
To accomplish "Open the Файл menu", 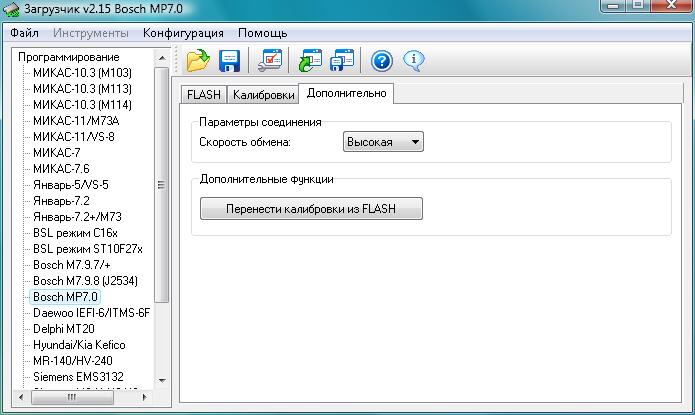I will pos(24,33).
